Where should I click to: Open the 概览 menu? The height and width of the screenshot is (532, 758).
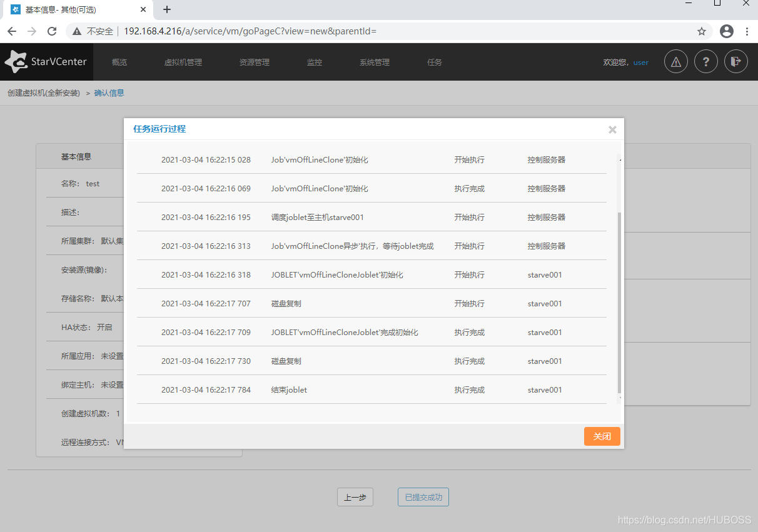[119, 63]
